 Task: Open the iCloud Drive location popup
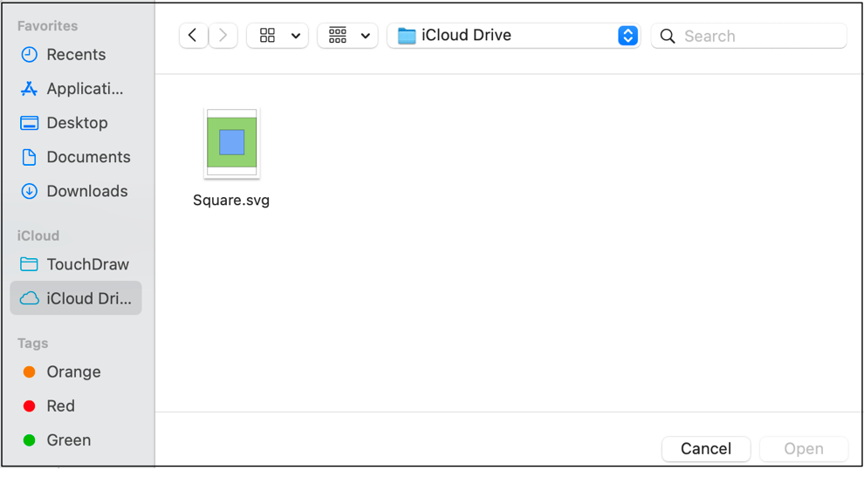(513, 36)
